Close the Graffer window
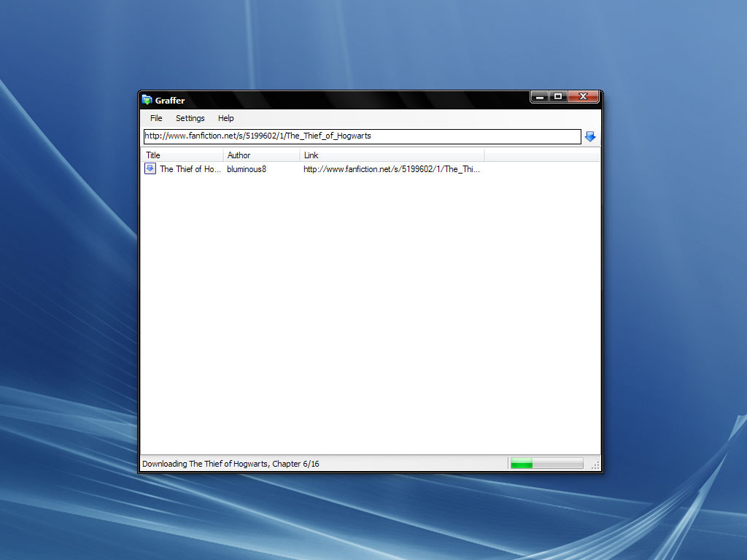The image size is (747, 560). (x=583, y=97)
